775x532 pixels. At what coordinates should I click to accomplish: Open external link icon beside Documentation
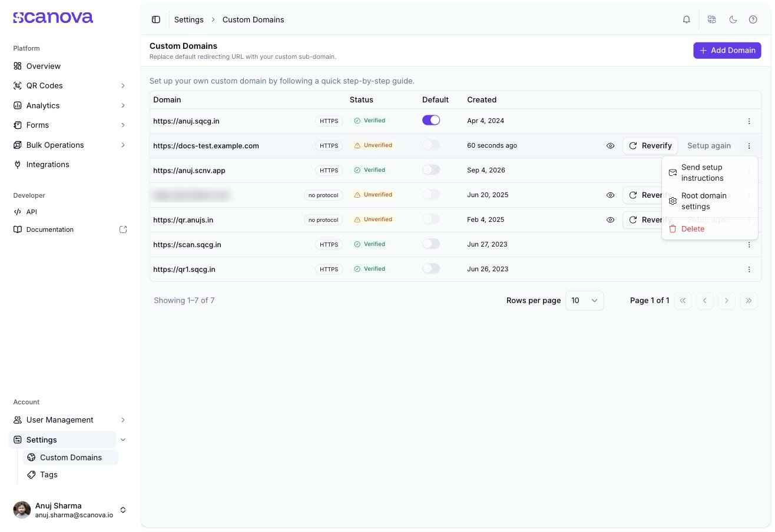click(123, 230)
